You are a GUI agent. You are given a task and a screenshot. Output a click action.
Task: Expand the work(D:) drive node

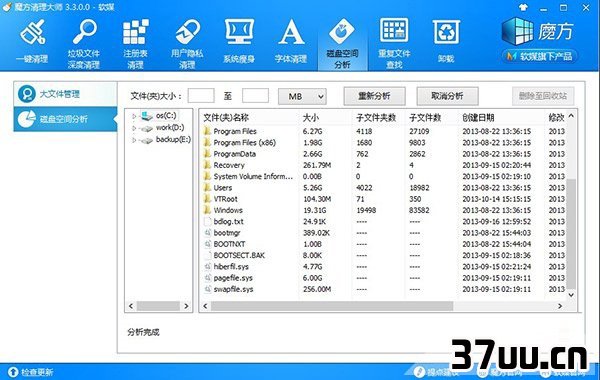pos(134,128)
